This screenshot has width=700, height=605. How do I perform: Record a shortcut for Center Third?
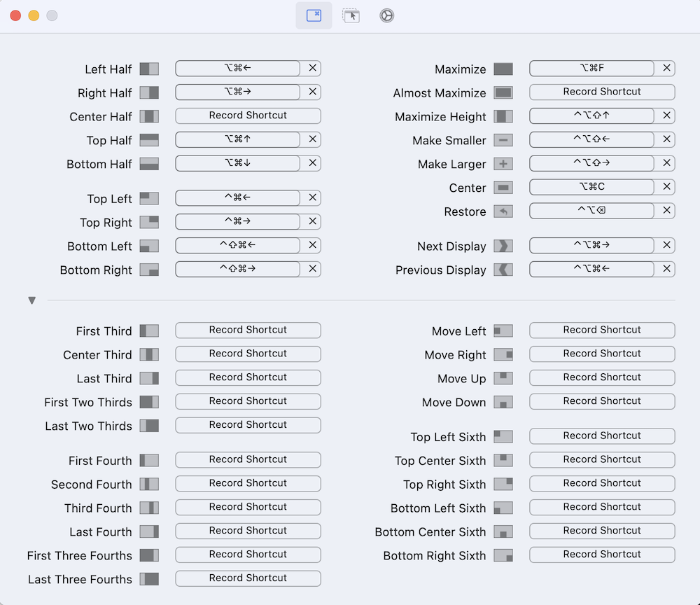point(248,353)
